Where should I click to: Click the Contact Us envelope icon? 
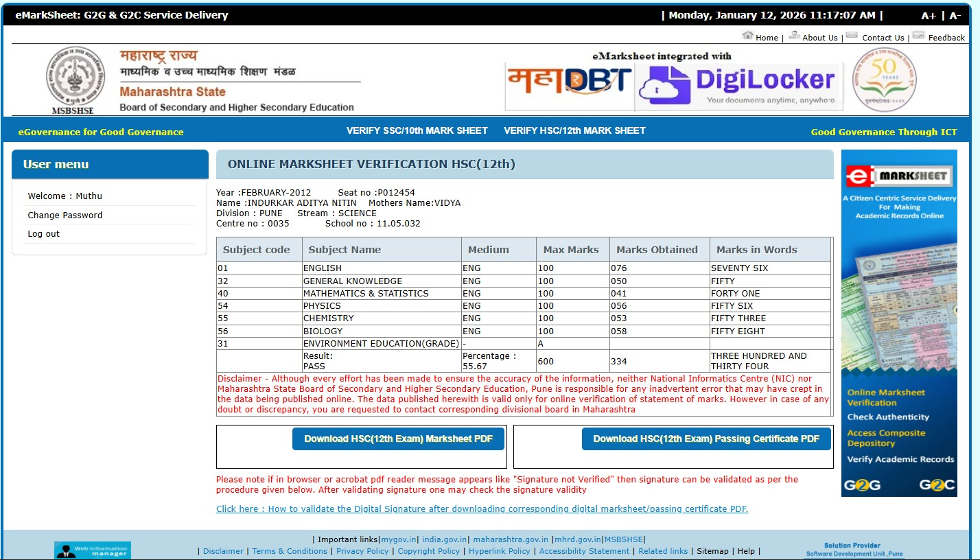click(x=852, y=36)
